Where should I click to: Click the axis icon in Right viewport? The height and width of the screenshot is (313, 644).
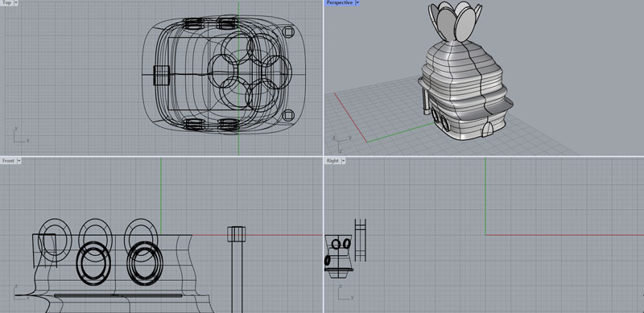pyautogui.click(x=345, y=291)
